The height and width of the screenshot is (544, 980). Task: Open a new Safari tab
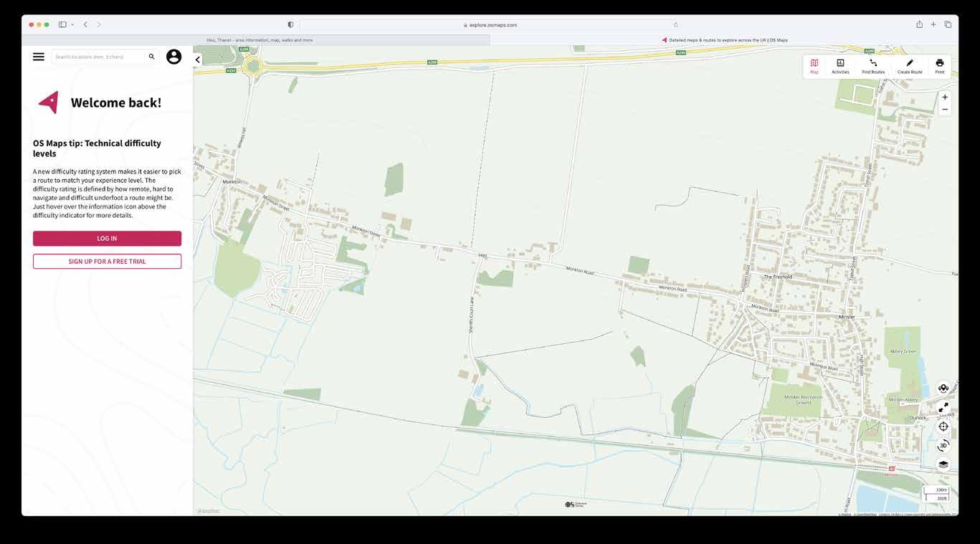pos(933,24)
